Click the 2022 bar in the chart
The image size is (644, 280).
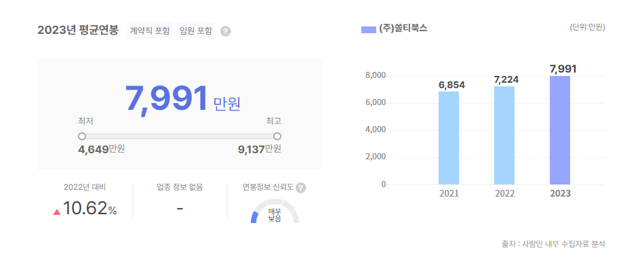pos(504,136)
